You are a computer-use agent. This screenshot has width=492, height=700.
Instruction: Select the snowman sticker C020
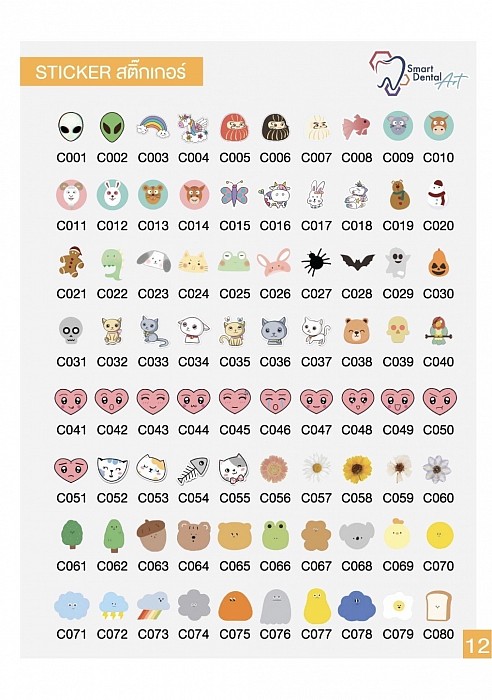(x=438, y=194)
